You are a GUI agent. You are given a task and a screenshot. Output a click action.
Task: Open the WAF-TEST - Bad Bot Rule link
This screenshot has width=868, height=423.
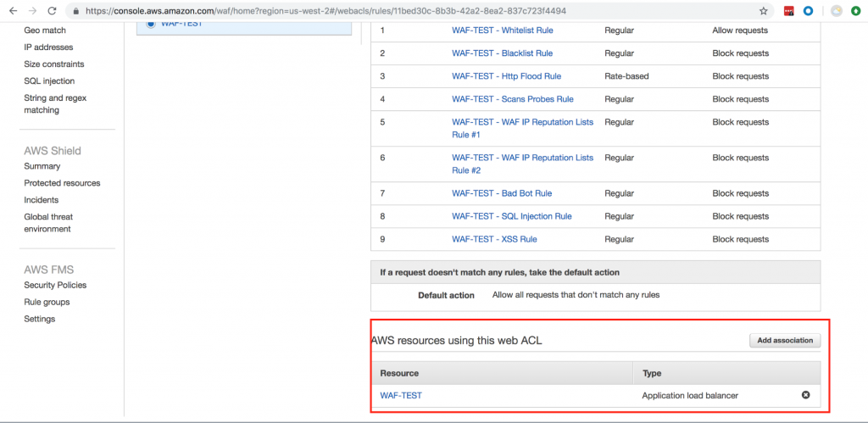(502, 193)
